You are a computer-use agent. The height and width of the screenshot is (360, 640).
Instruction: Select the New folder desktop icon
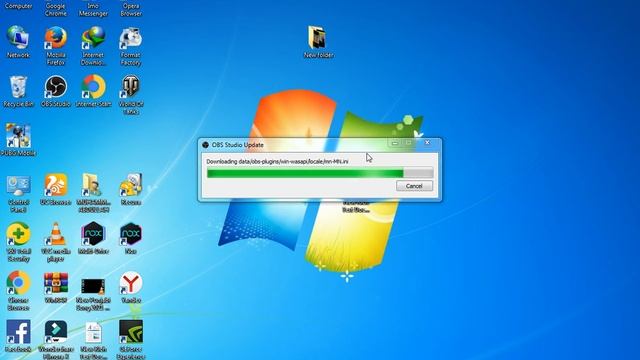[318, 42]
